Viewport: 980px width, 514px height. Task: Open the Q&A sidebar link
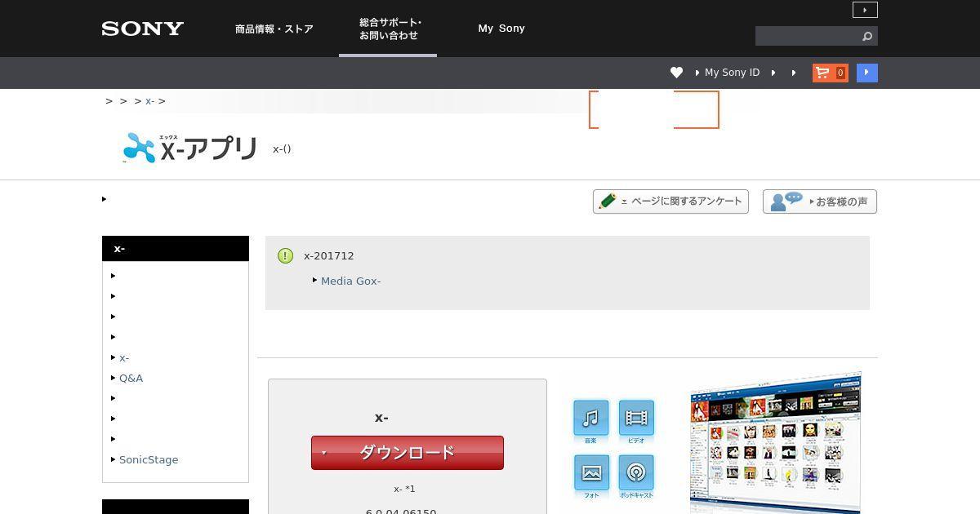[x=131, y=378]
